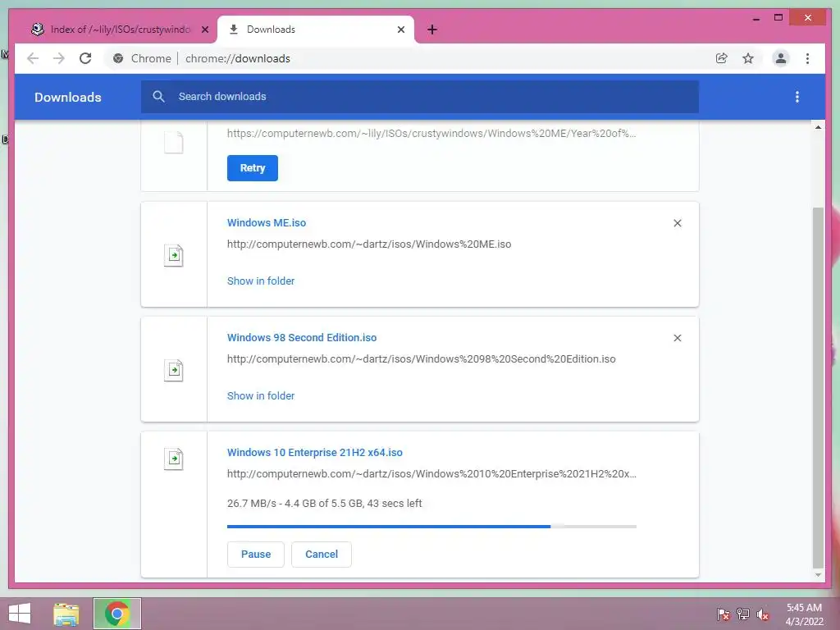Click the Windows 10 Enterprise file icon
Screen dimensions: 840x630
click(174, 459)
